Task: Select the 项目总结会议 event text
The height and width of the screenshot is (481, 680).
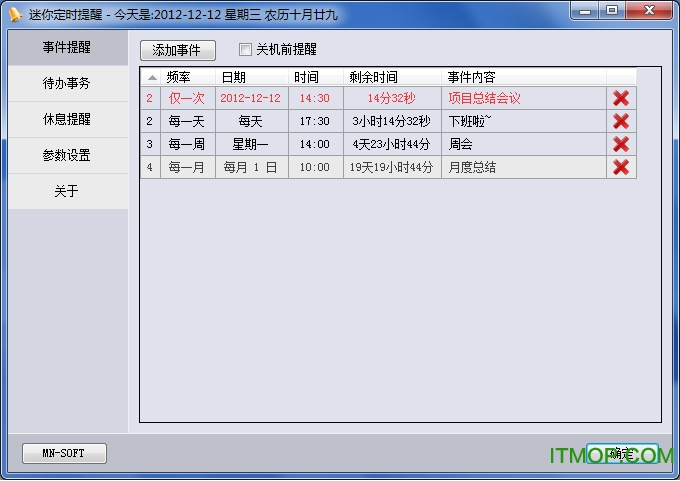Action: [x=484, y=98]
